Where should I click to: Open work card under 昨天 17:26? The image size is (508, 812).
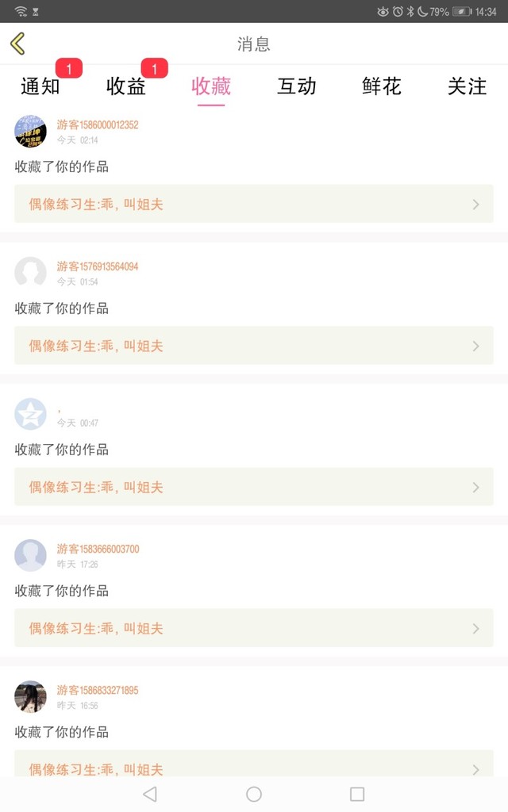point(254,628)
